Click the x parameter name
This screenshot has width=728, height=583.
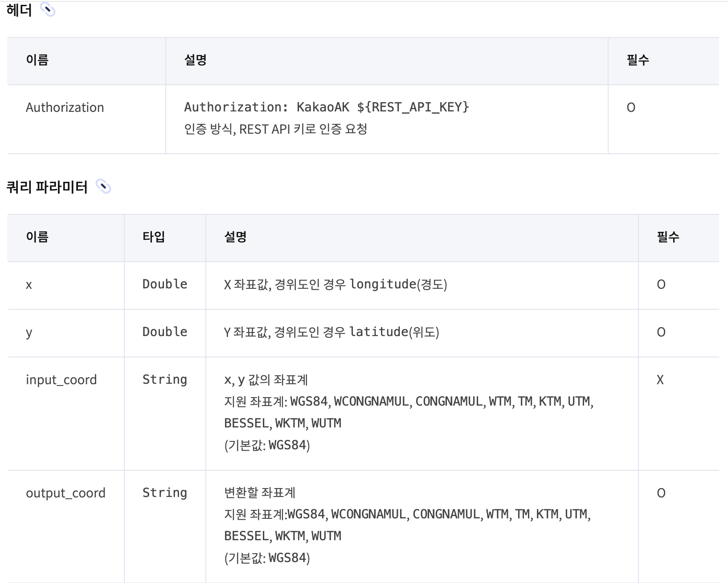coord(29,285)
